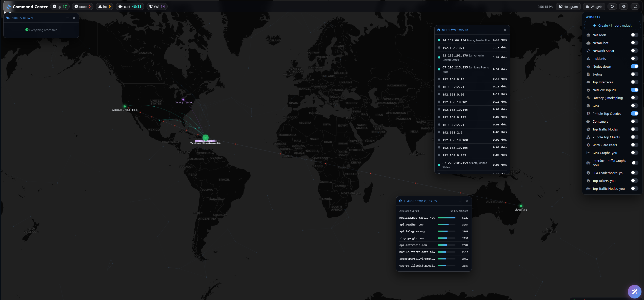Click the GPU Graphs chart icon
Viewport: 644px width, 300px height.
tap(588, 153)
